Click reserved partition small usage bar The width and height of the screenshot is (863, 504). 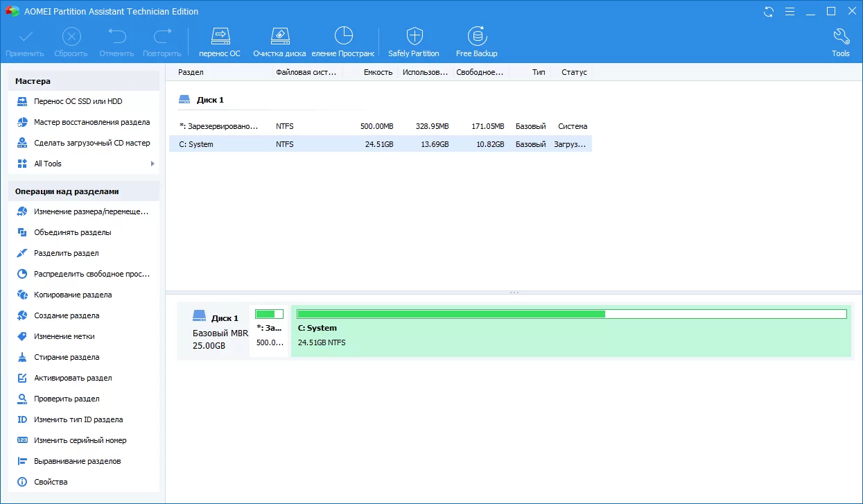pos(269,314)
